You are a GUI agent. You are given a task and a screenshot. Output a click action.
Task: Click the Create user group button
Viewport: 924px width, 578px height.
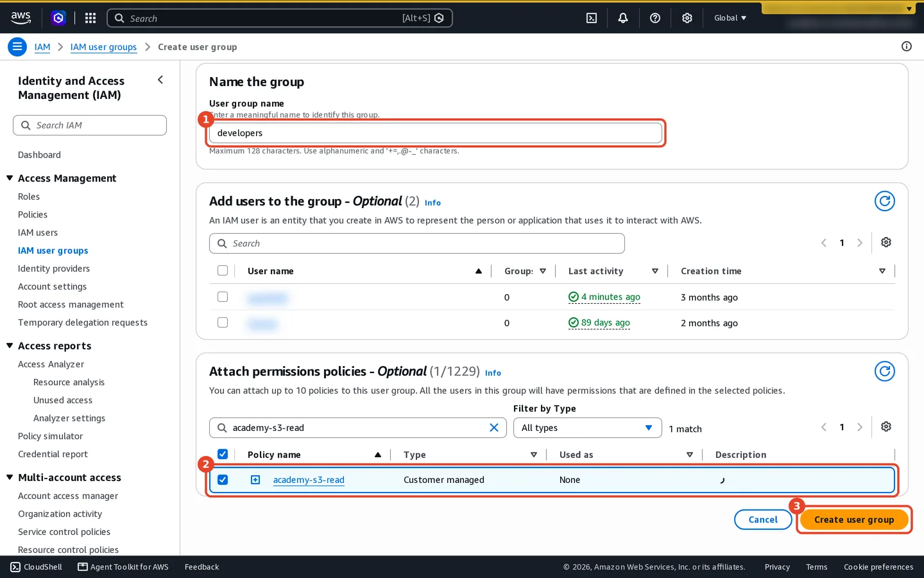pos(854,520)
